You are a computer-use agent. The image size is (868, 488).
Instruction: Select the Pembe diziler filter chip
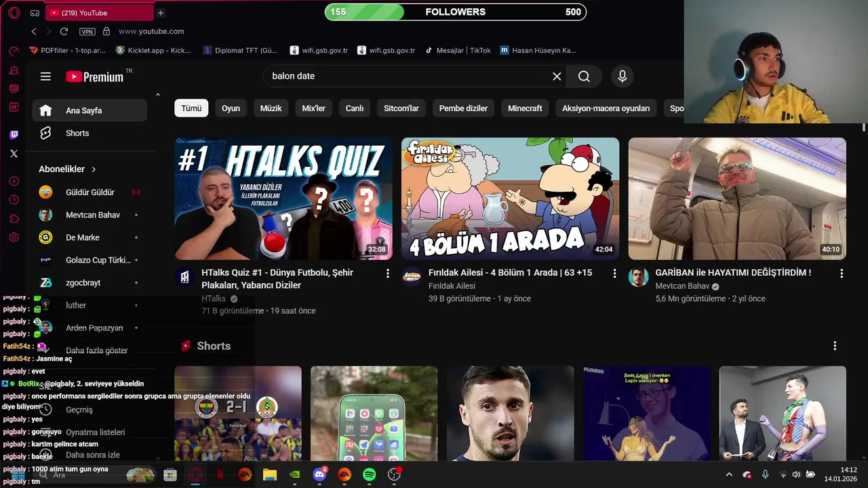click(463, 108)
